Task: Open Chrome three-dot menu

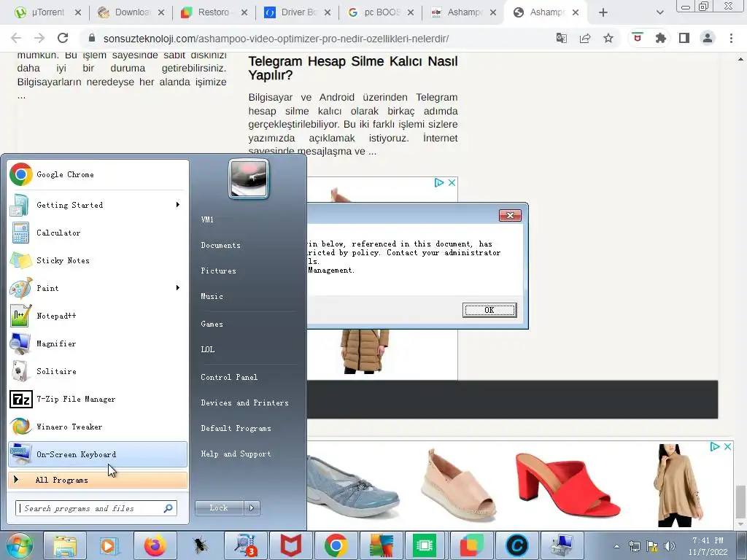Action: point(731,38)
